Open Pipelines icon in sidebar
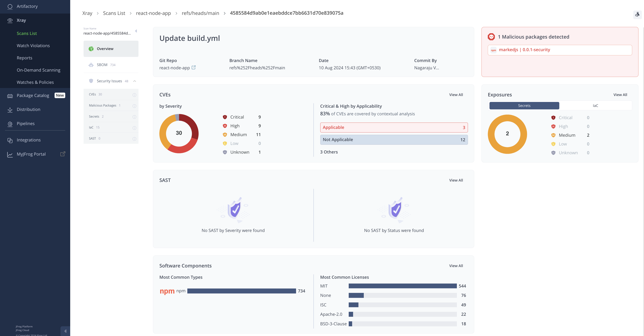Viewport: 644px width, 336px height. (10, 124)
